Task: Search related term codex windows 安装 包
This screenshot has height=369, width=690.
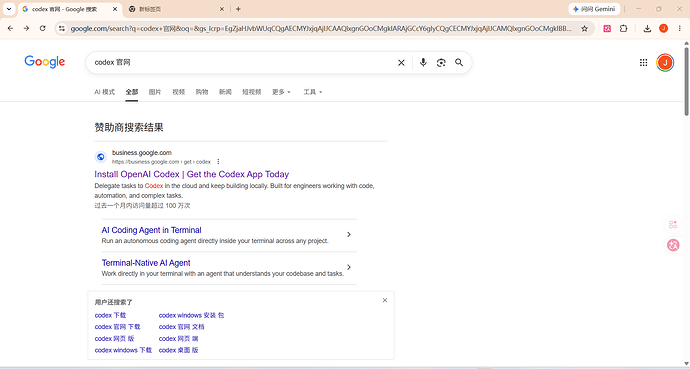Action: coord(191,315)
